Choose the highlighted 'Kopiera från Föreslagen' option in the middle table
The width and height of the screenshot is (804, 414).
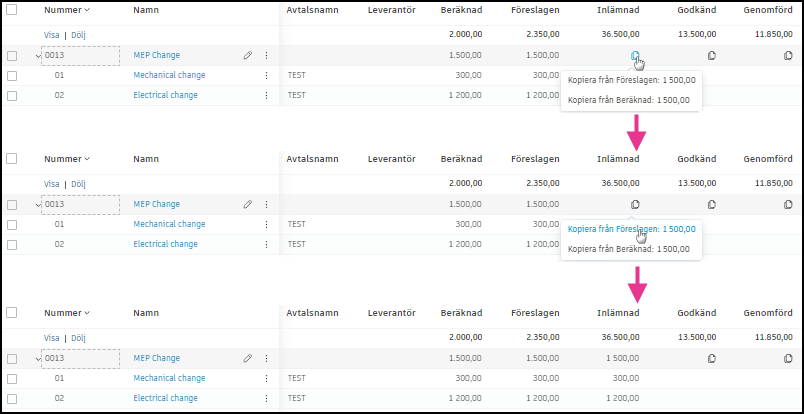tap(631, 228)
